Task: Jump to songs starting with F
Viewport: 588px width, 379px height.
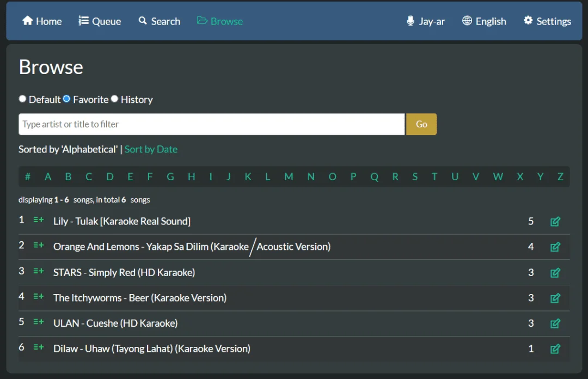Action: point(150,176)
